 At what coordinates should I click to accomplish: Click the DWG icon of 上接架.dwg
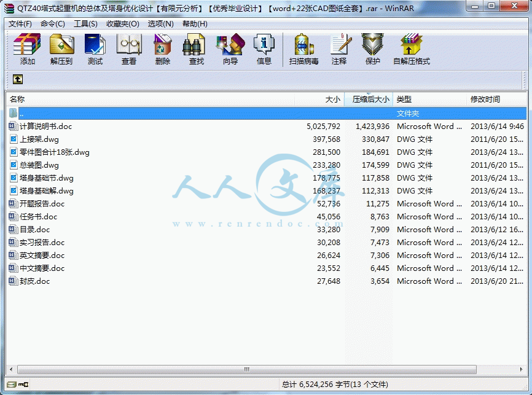[14, 139]
